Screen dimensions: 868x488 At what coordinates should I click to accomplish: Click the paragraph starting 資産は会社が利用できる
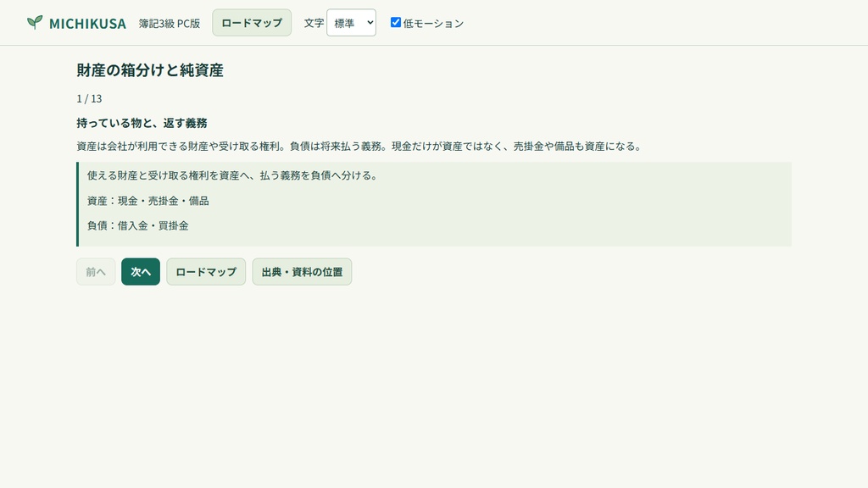pos(359,147)
